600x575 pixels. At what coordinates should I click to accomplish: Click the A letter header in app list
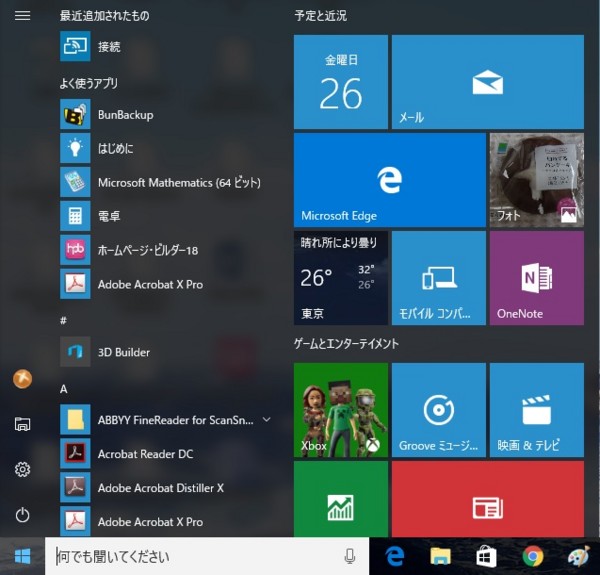tap(64, 389)
